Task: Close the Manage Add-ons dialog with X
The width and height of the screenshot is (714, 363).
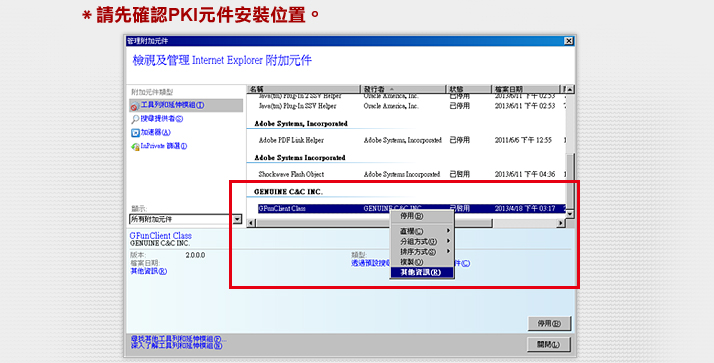Action: [x=569, y=41]
